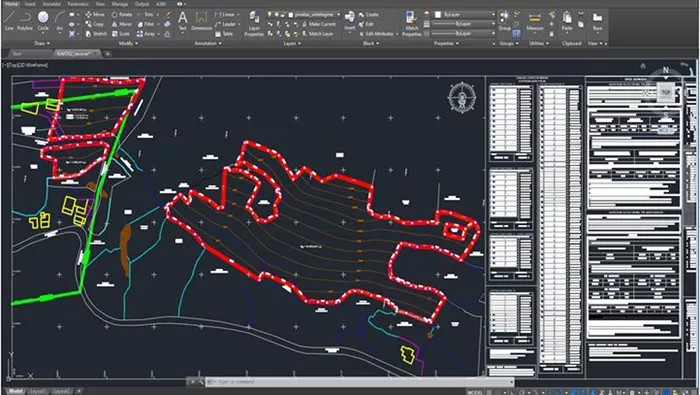
Task: Activate the Move command
Action: (95, 14)
